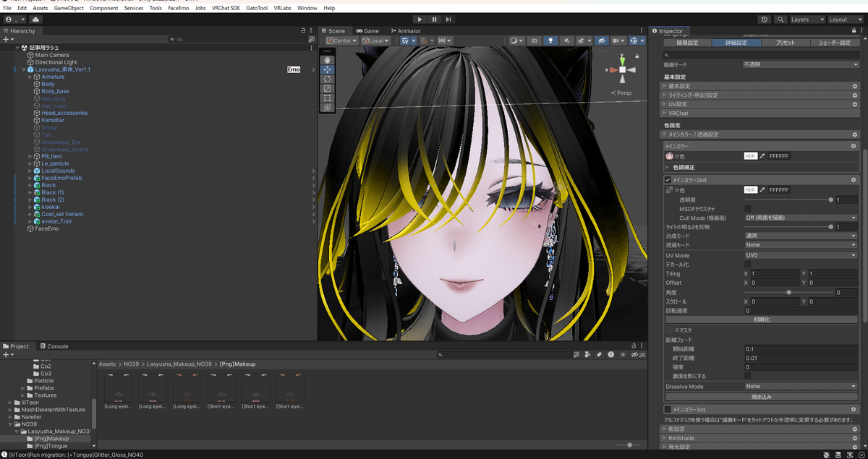
Task: Open the 描画モード dropdown
Action: [801, 64]
